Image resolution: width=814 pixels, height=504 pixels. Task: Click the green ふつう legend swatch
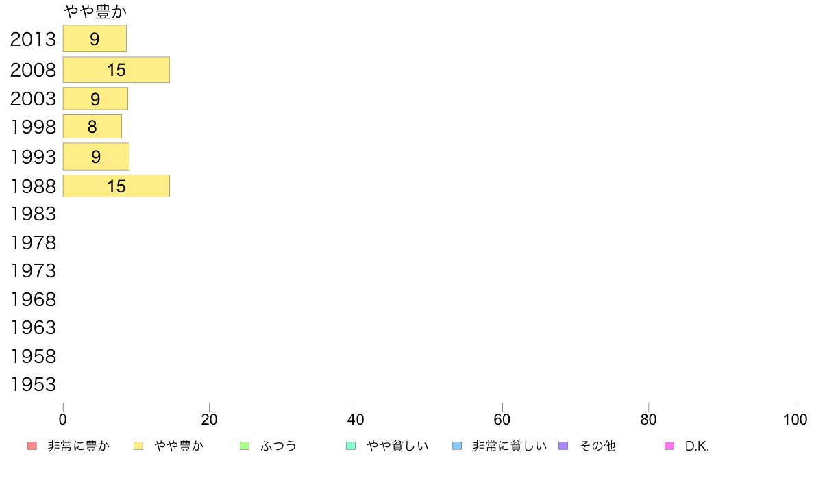245,446
